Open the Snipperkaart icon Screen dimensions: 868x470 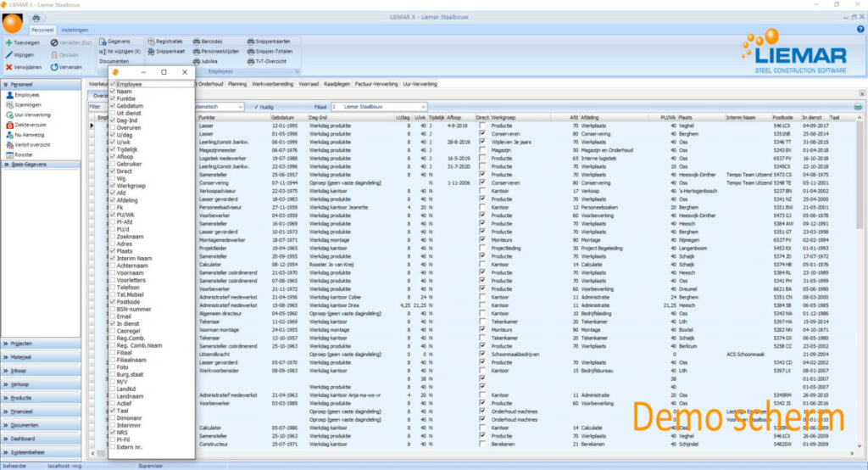click(151, 52)
